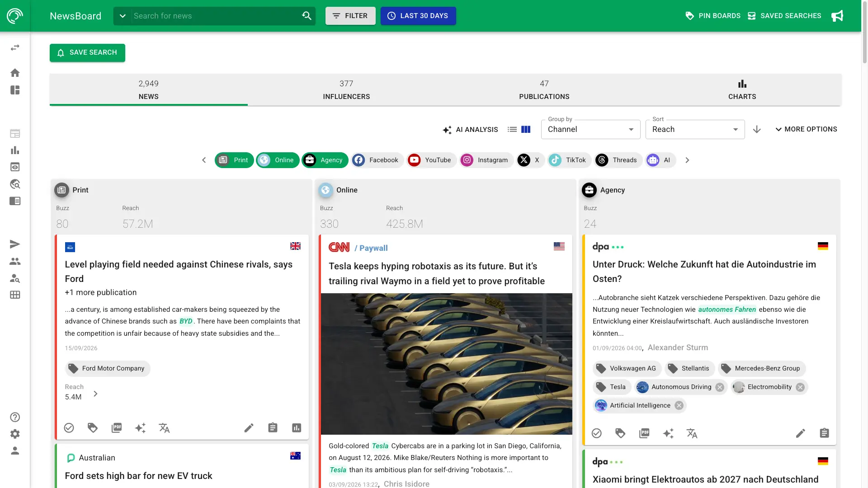
Task: Open chart icon on Ford article
Action: point(297,428)
